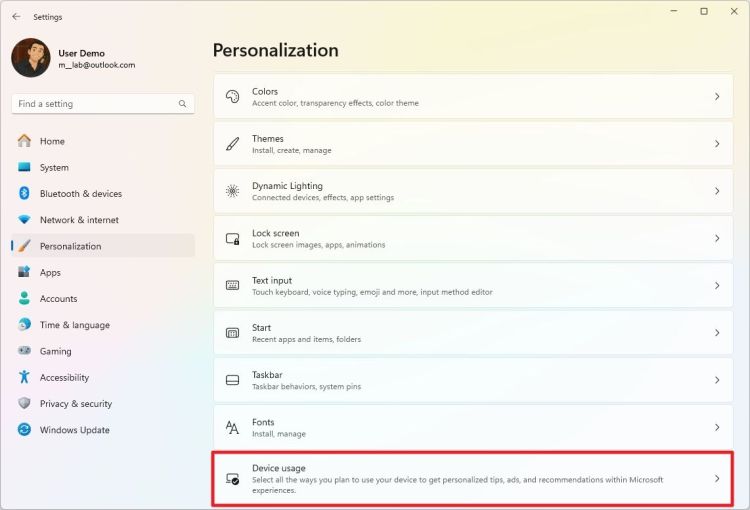Click the Fonts letter icon
The image size is (750, 510).
[232, 428]
